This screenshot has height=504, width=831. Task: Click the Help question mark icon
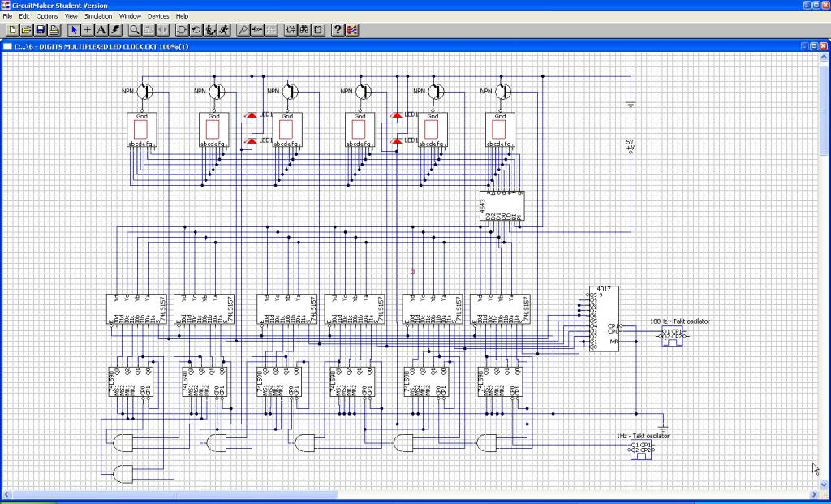coord(338,30)
